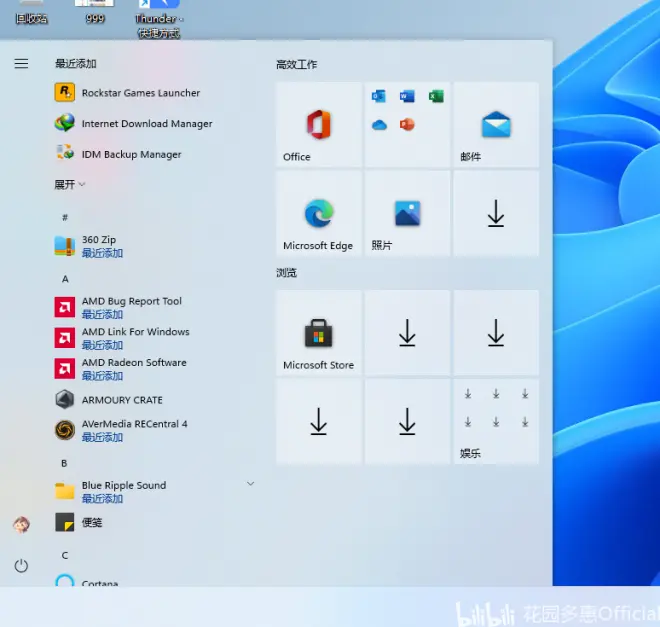Click the IDM Backup Manager label

[131, 154]
